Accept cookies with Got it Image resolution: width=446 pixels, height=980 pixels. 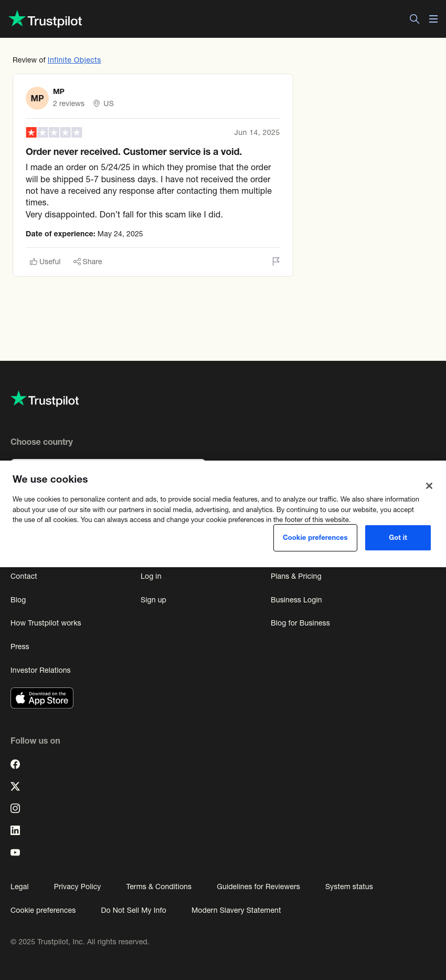pyautogui.click(x=398, y=538)
